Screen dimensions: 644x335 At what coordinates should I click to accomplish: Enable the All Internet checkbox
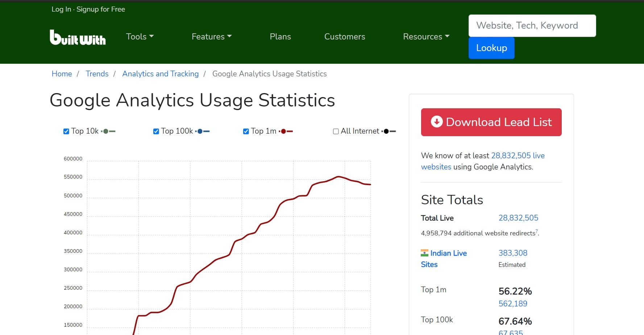click(x=336, y=131)
